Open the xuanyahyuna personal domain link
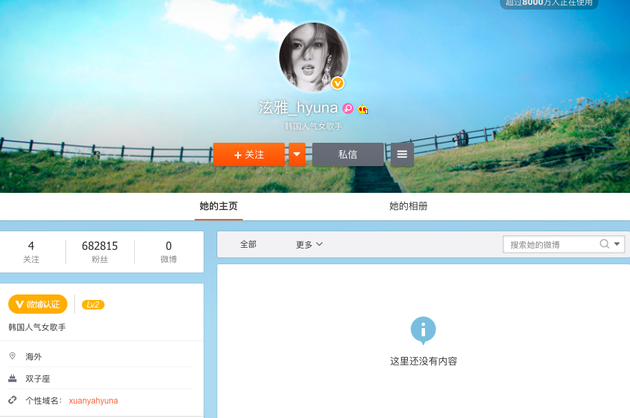Screen dimensions: 630x418 [93, 401]
